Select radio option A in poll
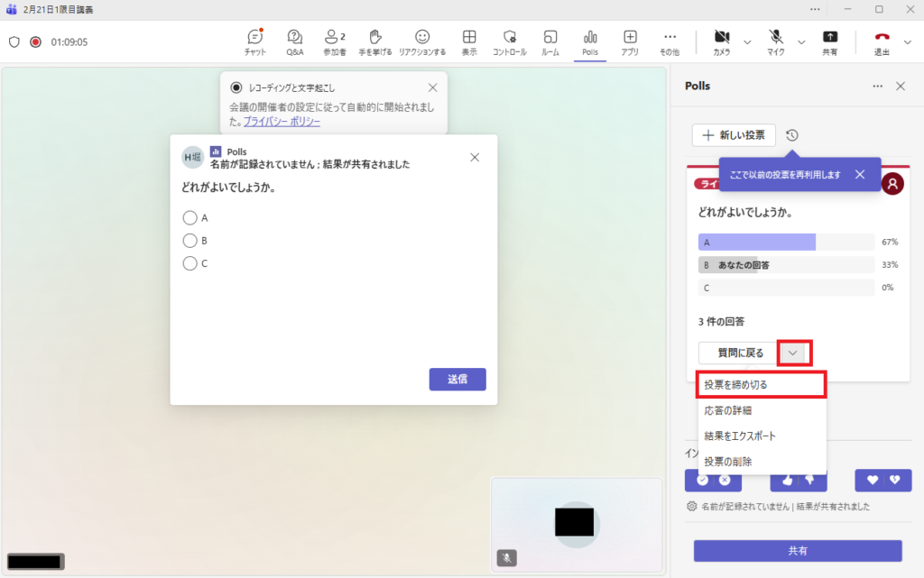This screenshot has width=924, height=578. [189, 217]
